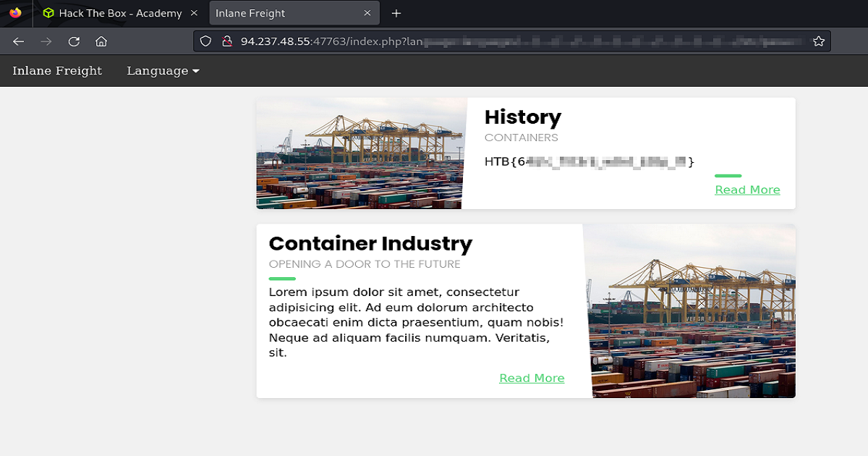Close the Inlane Freight tab
868x456 pixels.
[367, 13]
